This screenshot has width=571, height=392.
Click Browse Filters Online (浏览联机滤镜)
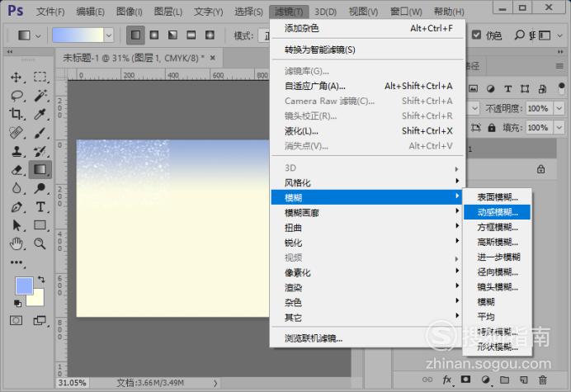pyautogui.click(x=368, y=338)
